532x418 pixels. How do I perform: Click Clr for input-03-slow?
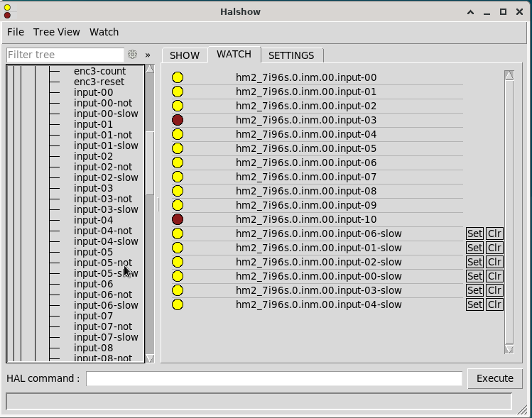(x=494, y=290)
